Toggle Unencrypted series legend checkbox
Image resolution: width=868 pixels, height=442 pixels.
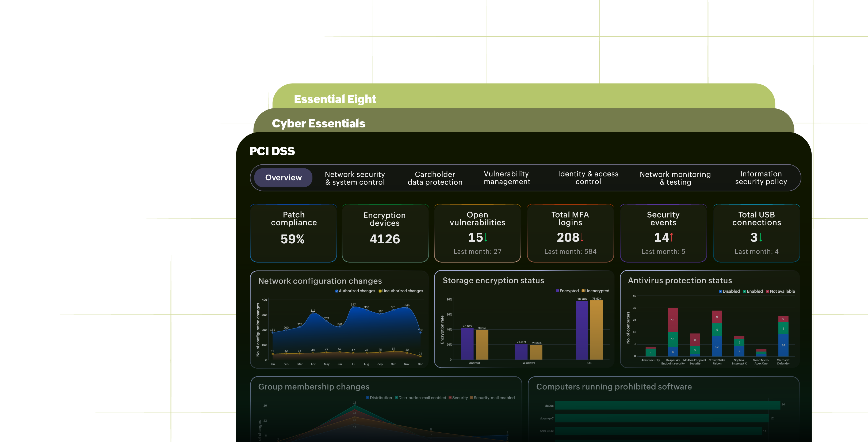(x=583, y=291)
